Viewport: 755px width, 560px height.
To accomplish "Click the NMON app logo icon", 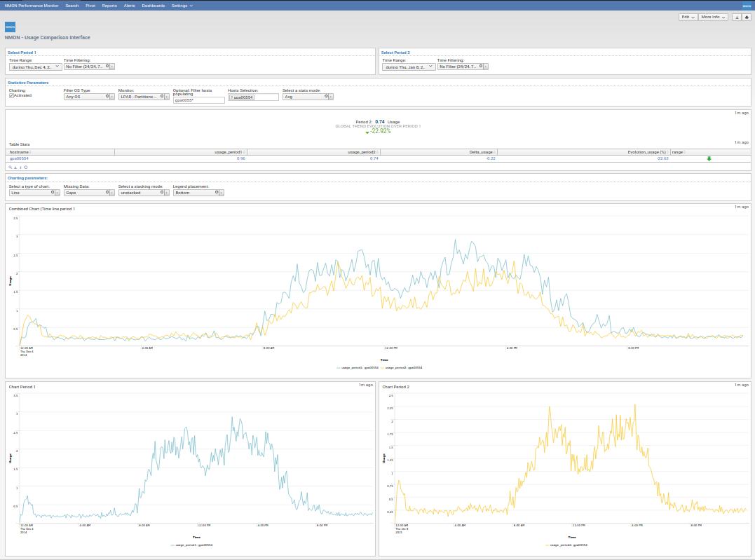I will coord(10,27).
